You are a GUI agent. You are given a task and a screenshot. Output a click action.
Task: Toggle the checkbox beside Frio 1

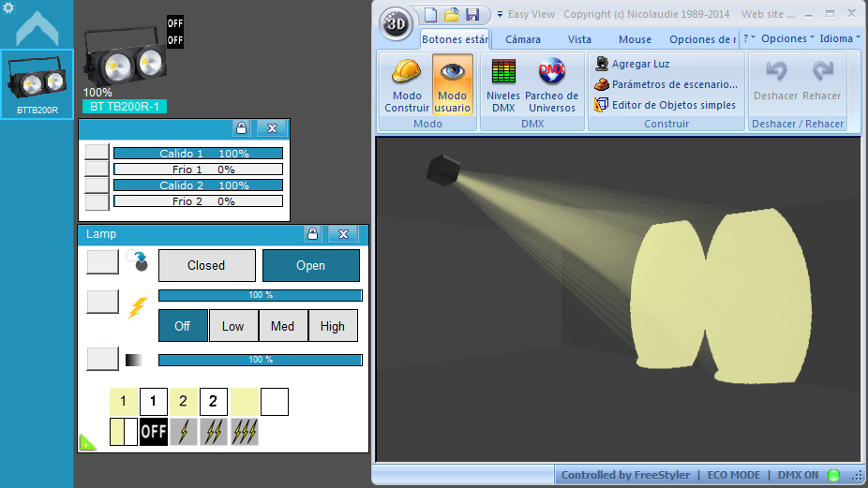tap(97, 169)
